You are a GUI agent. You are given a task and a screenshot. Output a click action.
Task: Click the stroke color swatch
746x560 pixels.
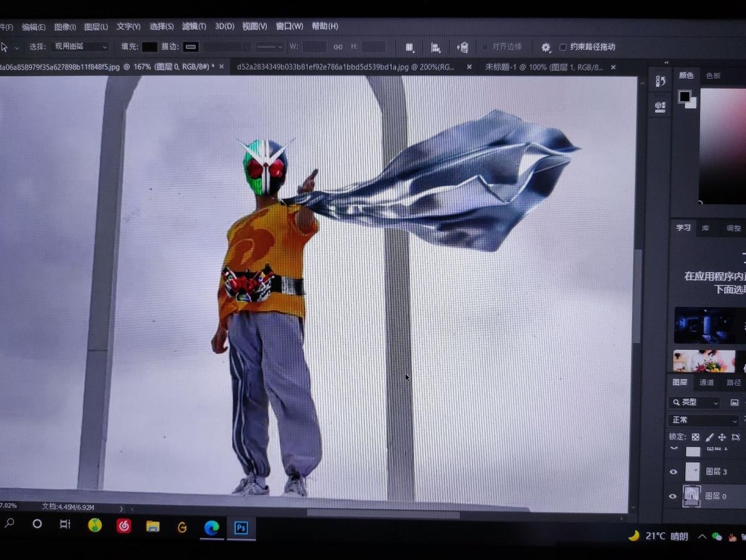(x=191, y=47)
